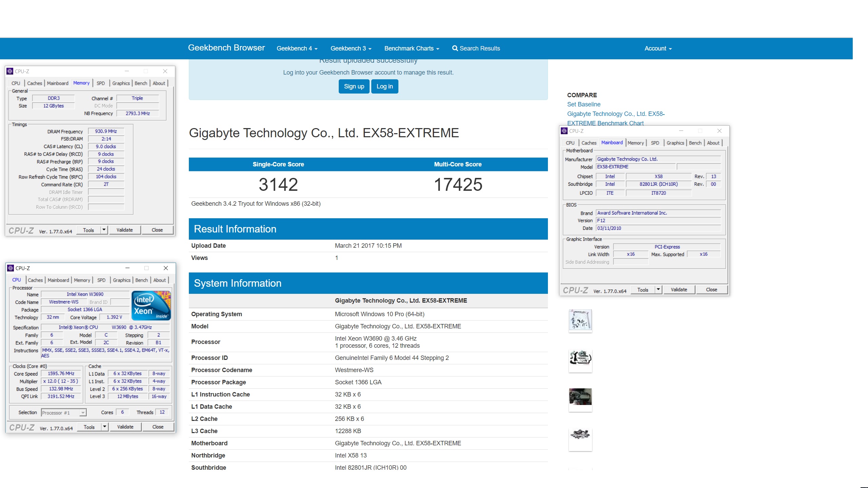Open the Set Baseline link
Screen dimensions: 868x488
coord(584,104)
